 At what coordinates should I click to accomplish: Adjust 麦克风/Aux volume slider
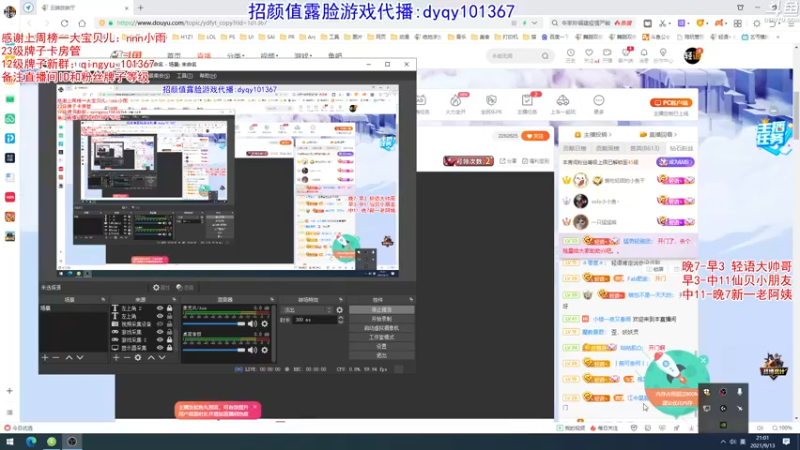[x=214, y=324]
